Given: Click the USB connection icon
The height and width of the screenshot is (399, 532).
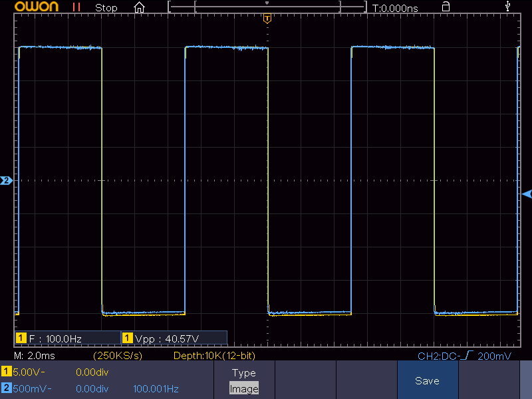Looking at the screenshot, I should click(509, 7).
